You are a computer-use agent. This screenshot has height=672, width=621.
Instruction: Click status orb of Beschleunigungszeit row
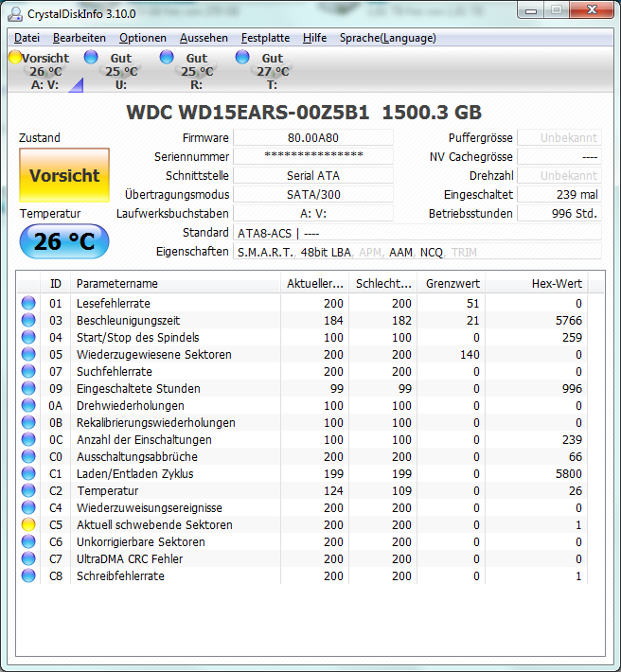tap(28, 320)
